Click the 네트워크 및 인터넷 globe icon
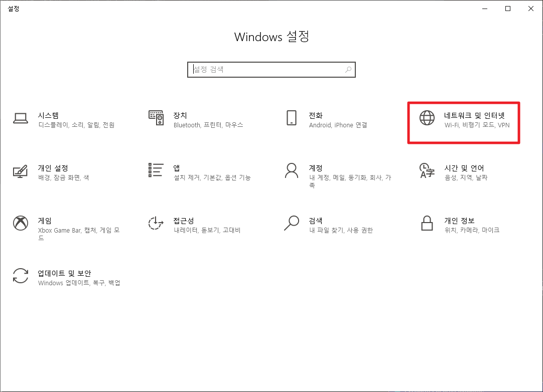The width and height of the screenshot is (543, 392). click(x=427, y=118)
